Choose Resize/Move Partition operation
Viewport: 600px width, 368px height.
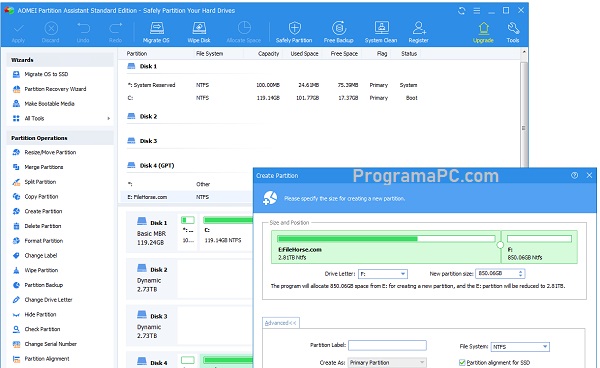tap(50, 152)
